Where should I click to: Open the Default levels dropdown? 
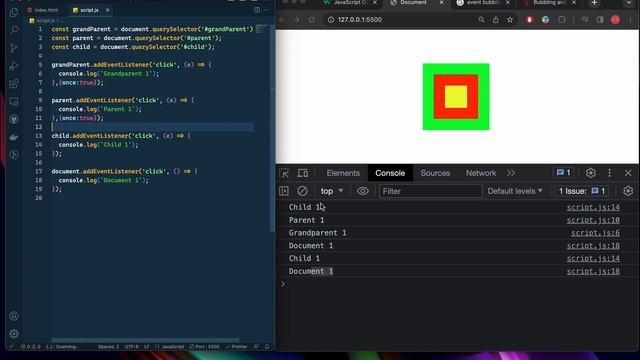(515, 191)
